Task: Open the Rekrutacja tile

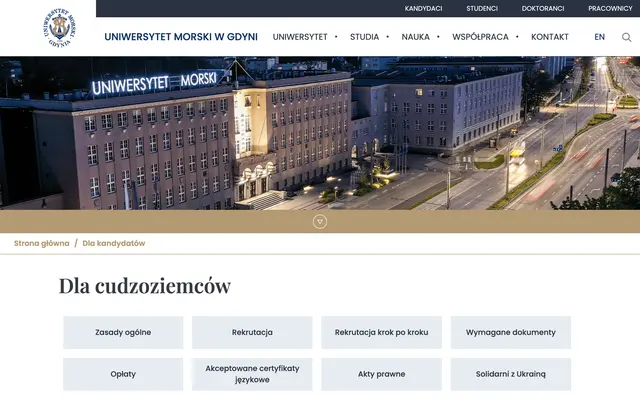Action: tap(252, 332)
